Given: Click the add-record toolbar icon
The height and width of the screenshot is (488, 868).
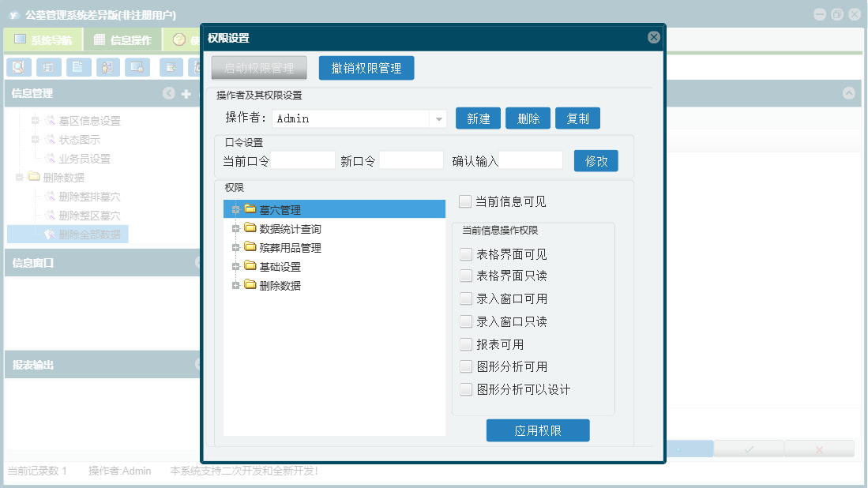Looking at the screenshot, I should pos(171,67).
